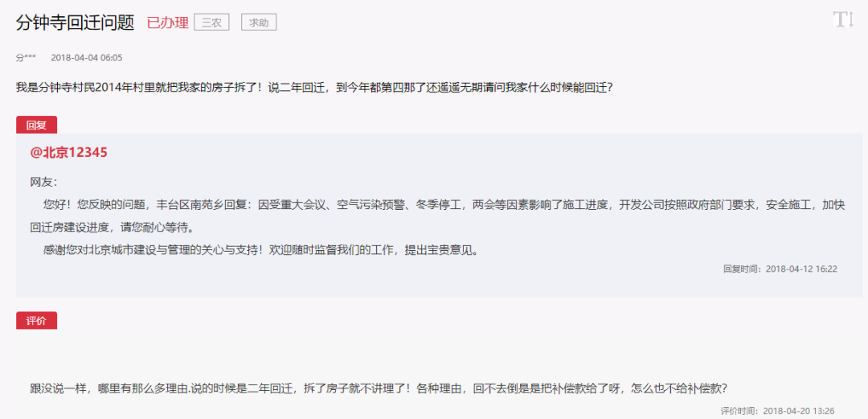Click the 感谢您对北京城市建设 closing sentence

(x=260, y=250)
